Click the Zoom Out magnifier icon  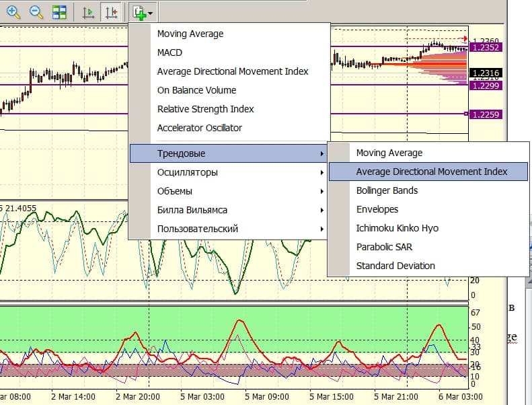[x=36, y=12]
